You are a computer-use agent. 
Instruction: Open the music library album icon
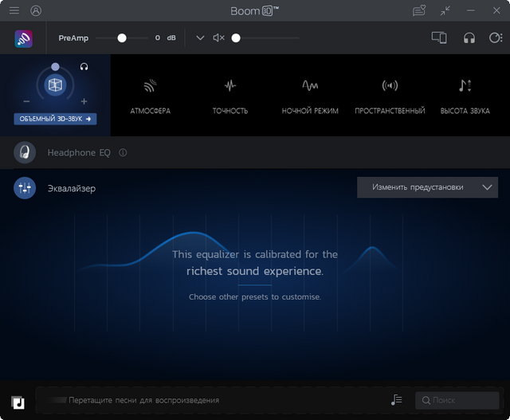click(18, 402)
